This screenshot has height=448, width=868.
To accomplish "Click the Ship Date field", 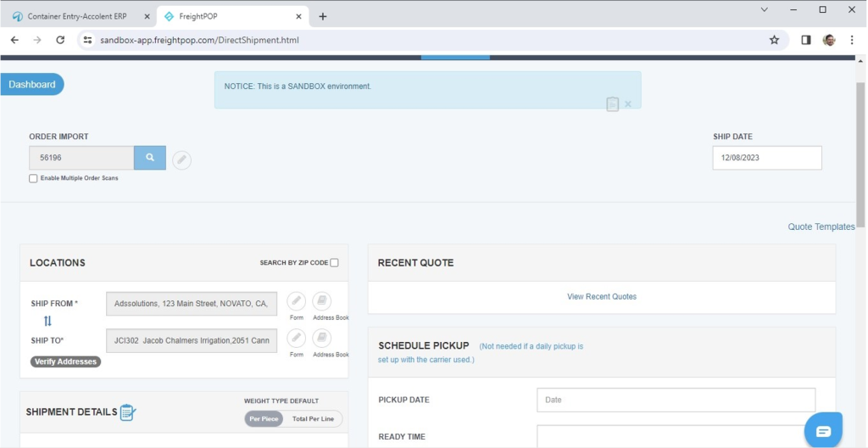I will coord(767,158).
